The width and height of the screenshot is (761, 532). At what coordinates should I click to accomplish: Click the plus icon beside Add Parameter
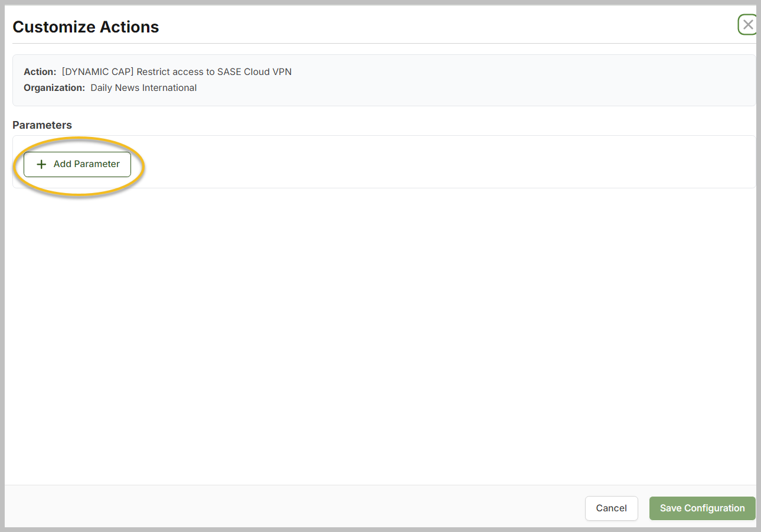(41, 164)
